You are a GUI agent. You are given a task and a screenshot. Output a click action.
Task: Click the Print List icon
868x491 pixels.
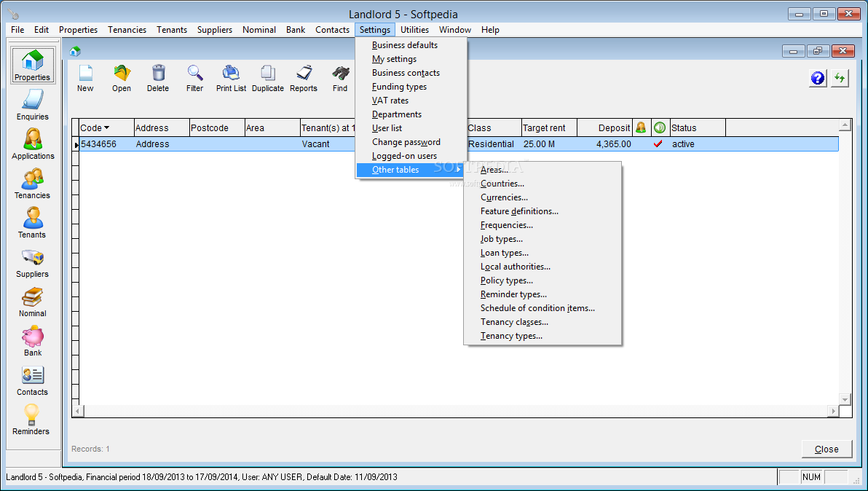click(x=232, y=78)
